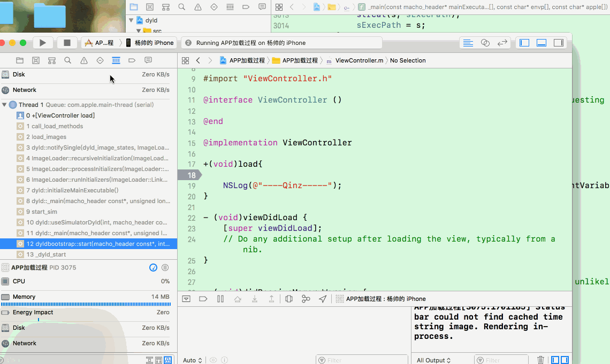The image size is (610, 364).
Task: Toggle the Navigator panel visibility
Action: [x=524, y=43]
